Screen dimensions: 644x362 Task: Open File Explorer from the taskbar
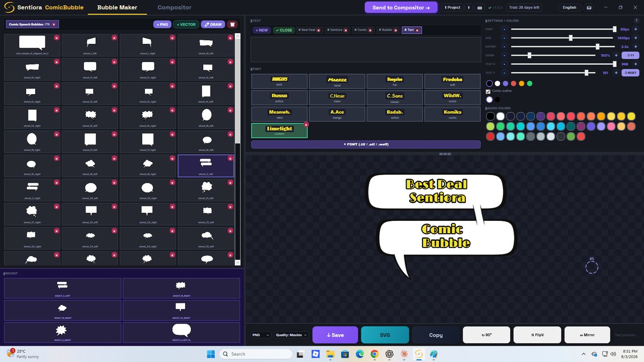(330, 354)
